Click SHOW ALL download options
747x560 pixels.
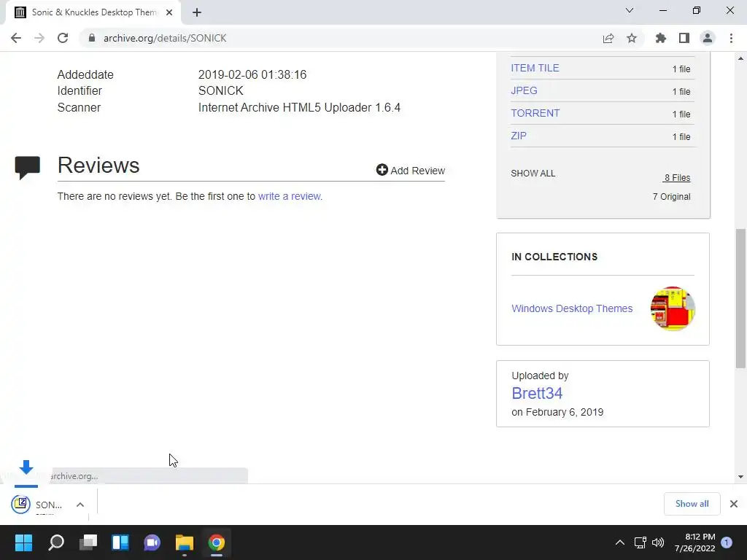pos(533,174)
